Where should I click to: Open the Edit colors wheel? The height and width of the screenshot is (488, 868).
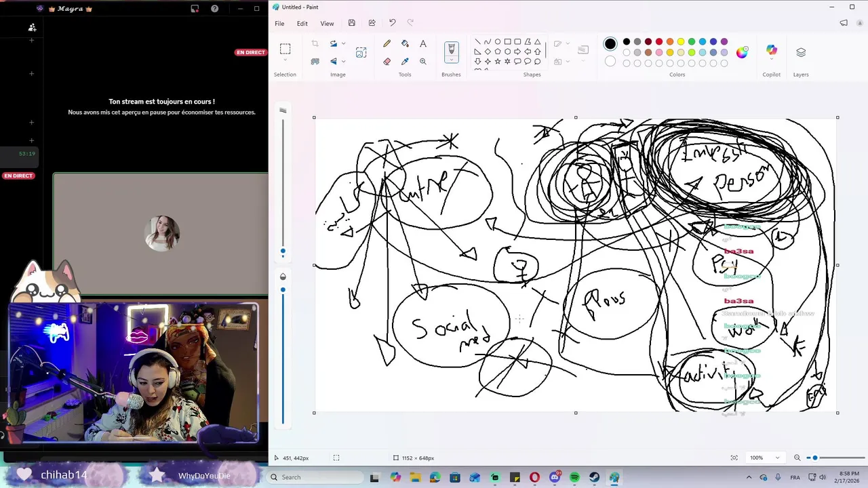[742, 52]
